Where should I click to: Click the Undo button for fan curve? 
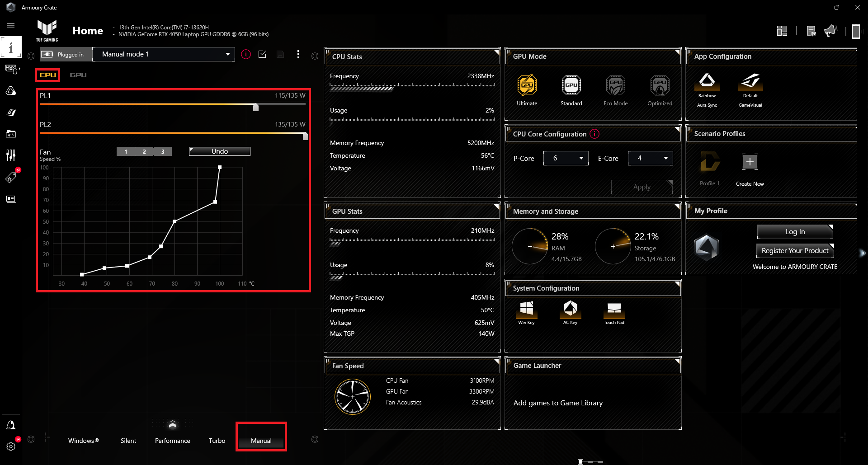[220, 151]
